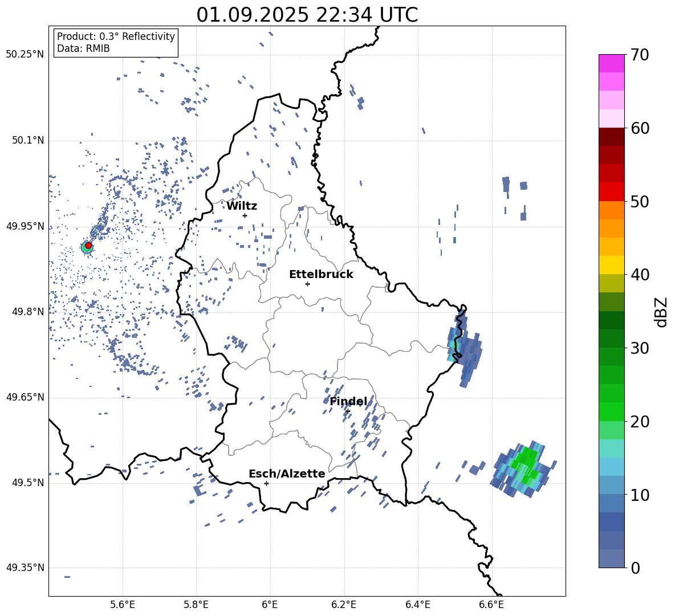Image resolution: width=675 pixels, height=616 pixels.
Task: Click the 49.65°N latitude label
Action: (25, 397)
